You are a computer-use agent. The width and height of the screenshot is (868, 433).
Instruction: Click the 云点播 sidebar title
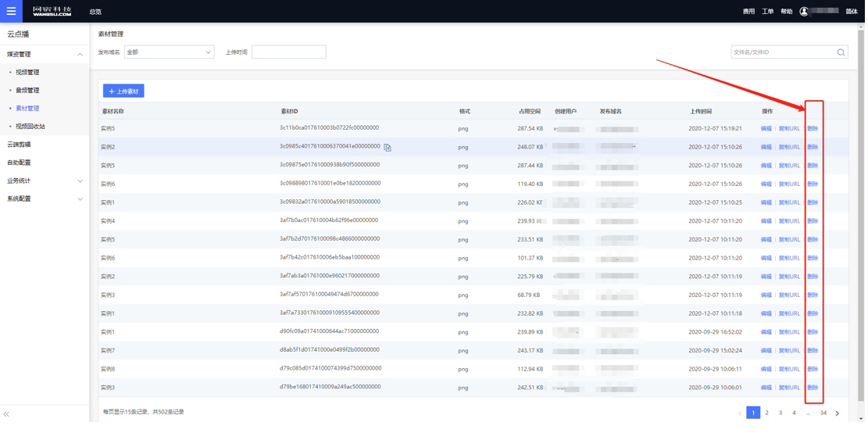tap(18, 34)
